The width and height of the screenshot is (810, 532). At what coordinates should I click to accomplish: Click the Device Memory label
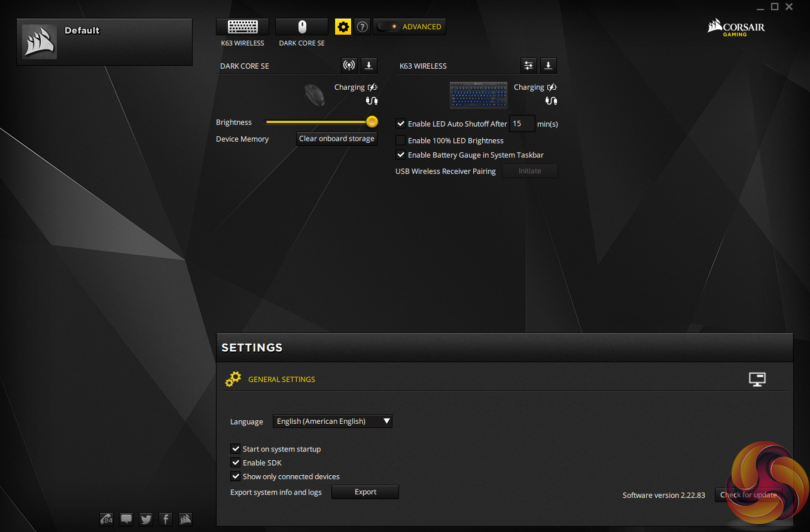[242, 139]
